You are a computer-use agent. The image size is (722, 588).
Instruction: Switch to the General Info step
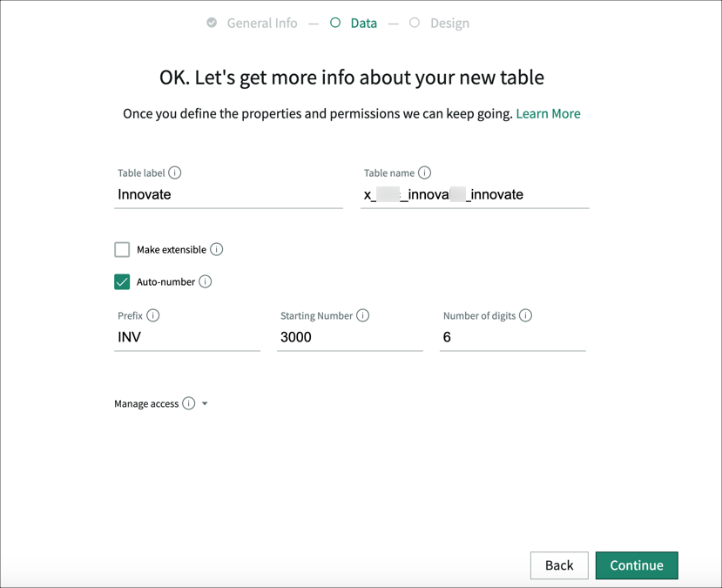[261, 23]
